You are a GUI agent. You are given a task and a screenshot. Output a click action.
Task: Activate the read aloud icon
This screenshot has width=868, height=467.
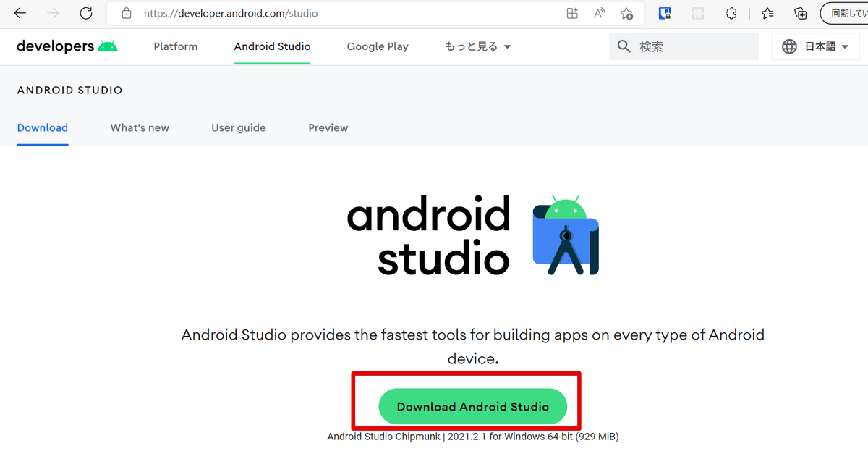pos(600,13)
